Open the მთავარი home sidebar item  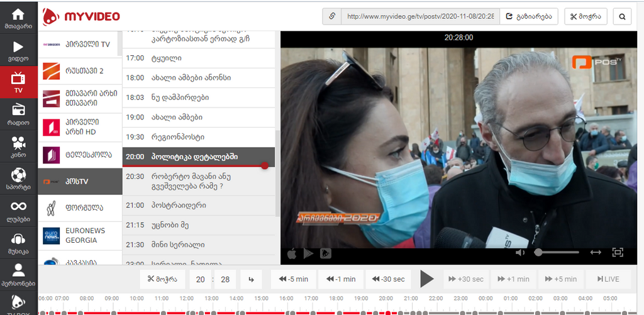pos(18,18)
